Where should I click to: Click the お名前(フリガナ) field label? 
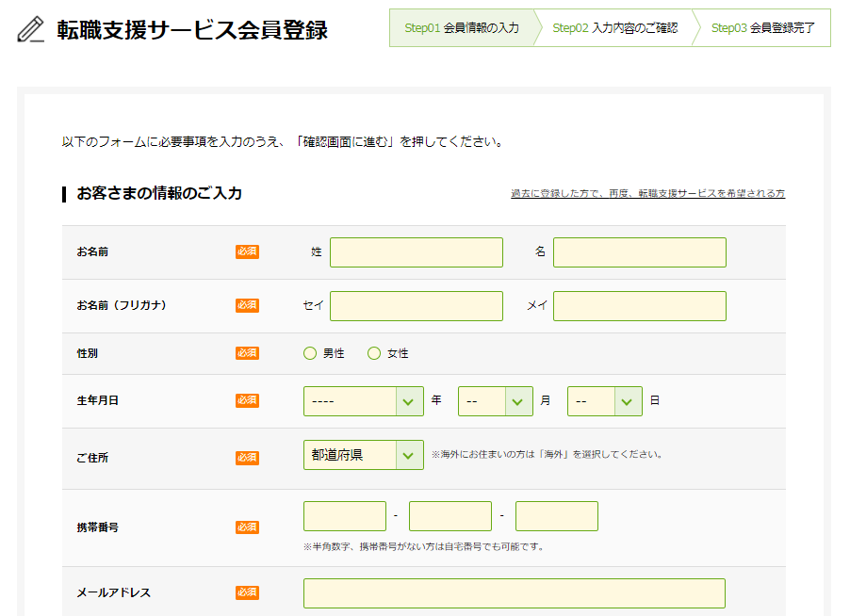coord(122,305)
